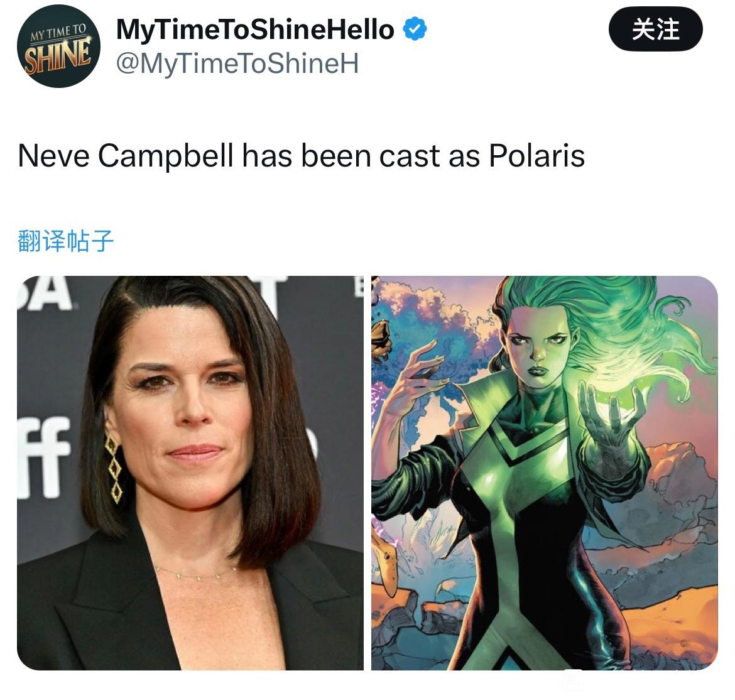The width and height of the screenshot is (735, 700).
Task: Open the MyTimeToShineHello display name
Action: point(255,30)
